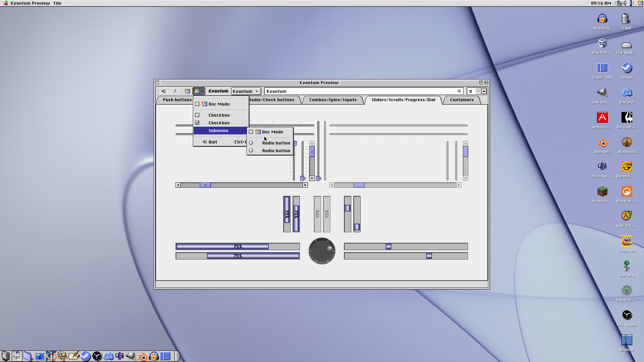Click the upper horizontal 75% progress bar

(237, 247)
